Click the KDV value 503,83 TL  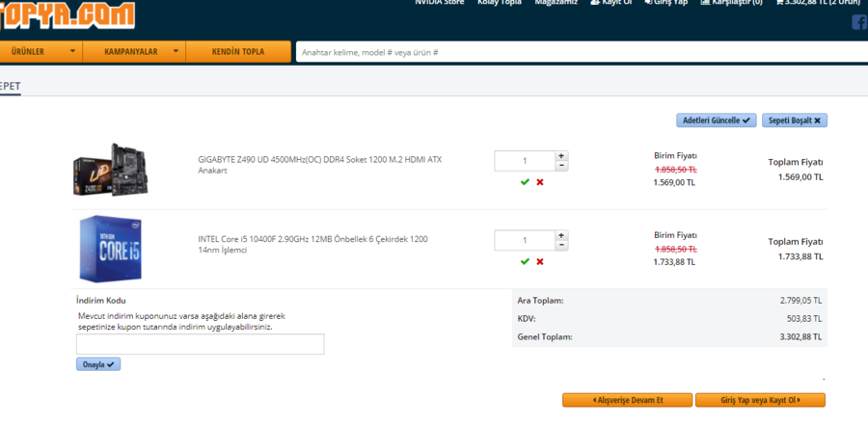coord(805,319)
